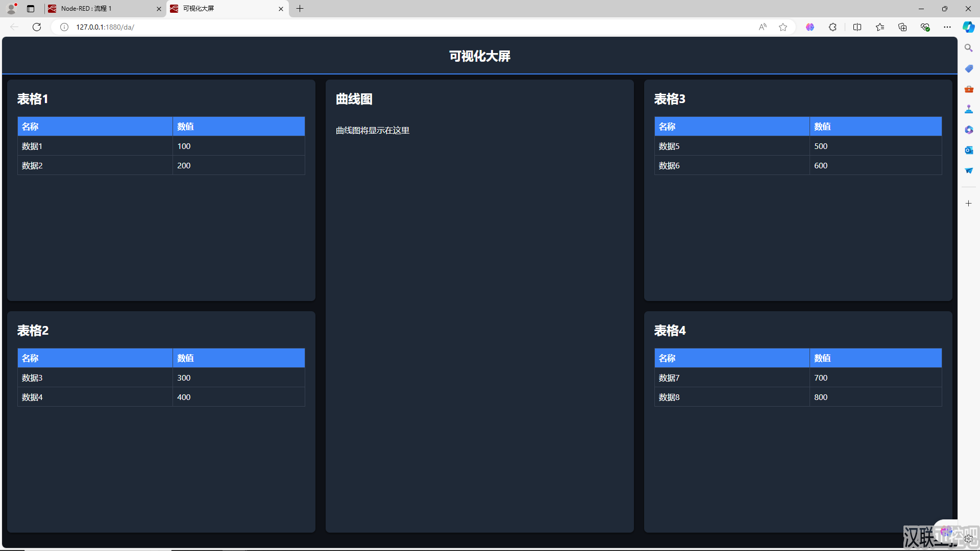Select the 数据6 cell
The width and height of the screenshot is (980, 551).
point(732,165)
